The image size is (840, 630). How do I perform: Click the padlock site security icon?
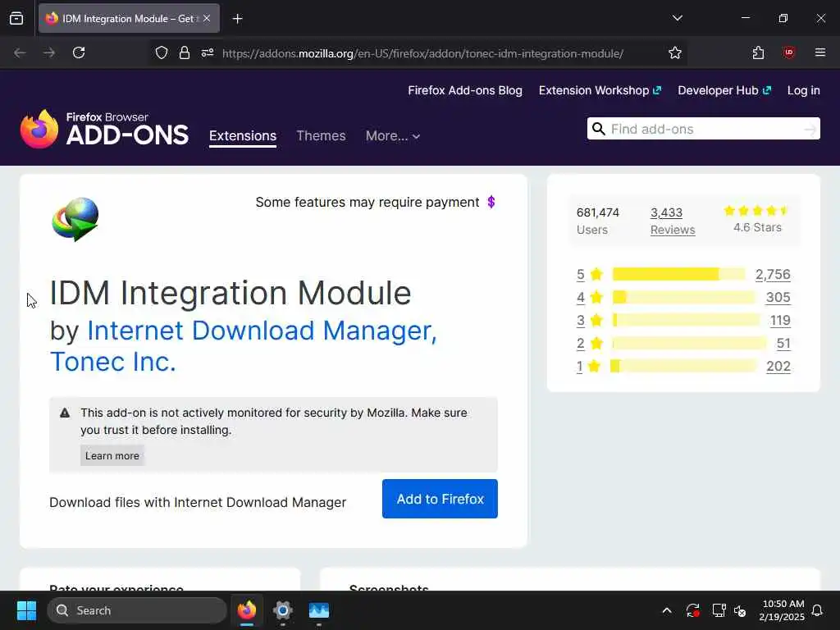tap(185, 52)
